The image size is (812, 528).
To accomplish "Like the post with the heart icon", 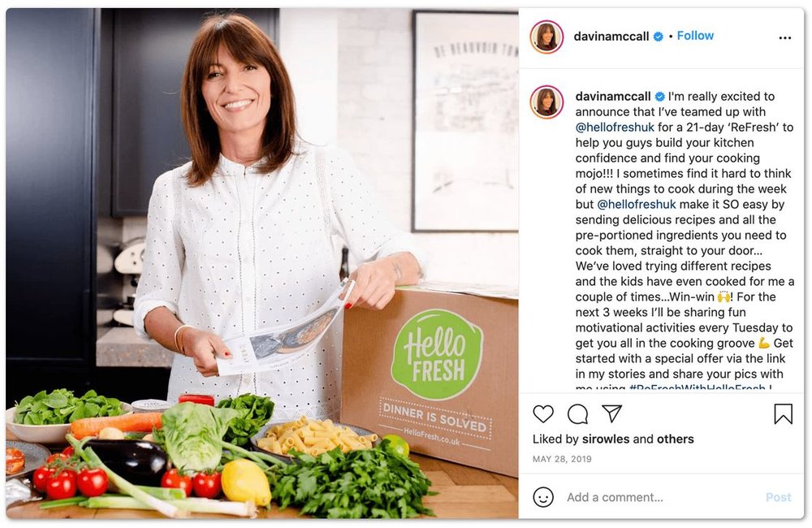I will tap(544, 415).
